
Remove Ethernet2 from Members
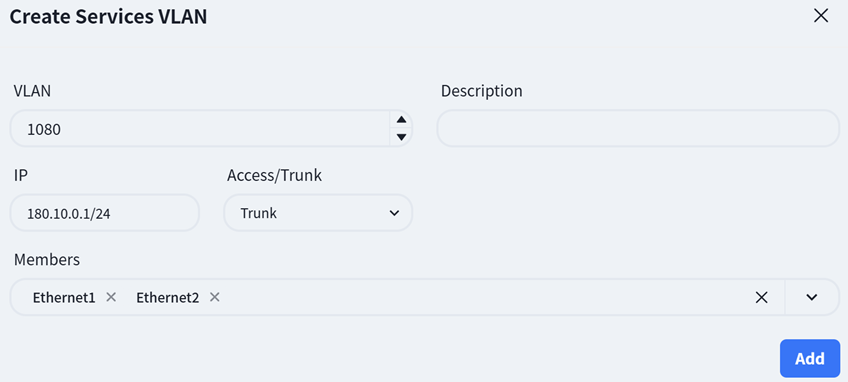[x=215, y=297]
